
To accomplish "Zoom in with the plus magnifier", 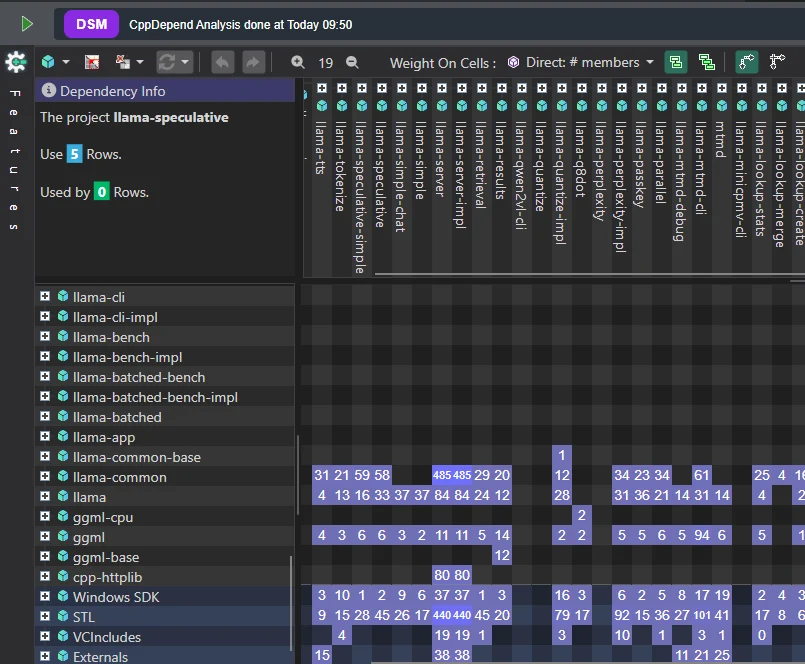I will (298, 63).
